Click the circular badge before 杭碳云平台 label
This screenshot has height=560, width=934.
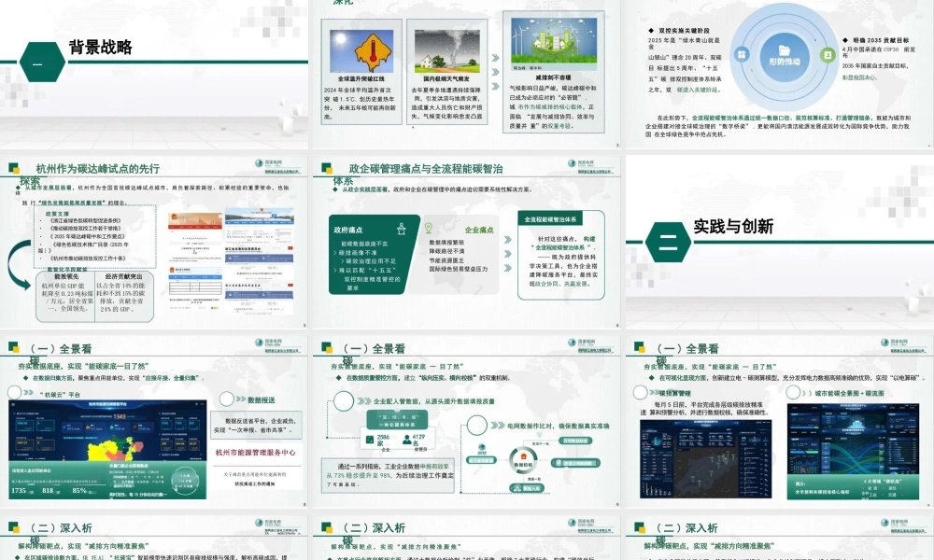pyautogui.click(x=13, y=392)
